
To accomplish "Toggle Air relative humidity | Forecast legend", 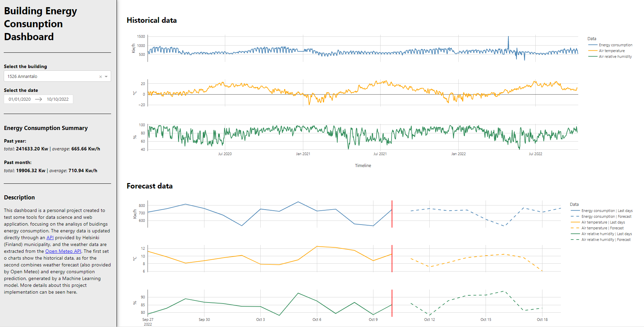I will (600, 240).
